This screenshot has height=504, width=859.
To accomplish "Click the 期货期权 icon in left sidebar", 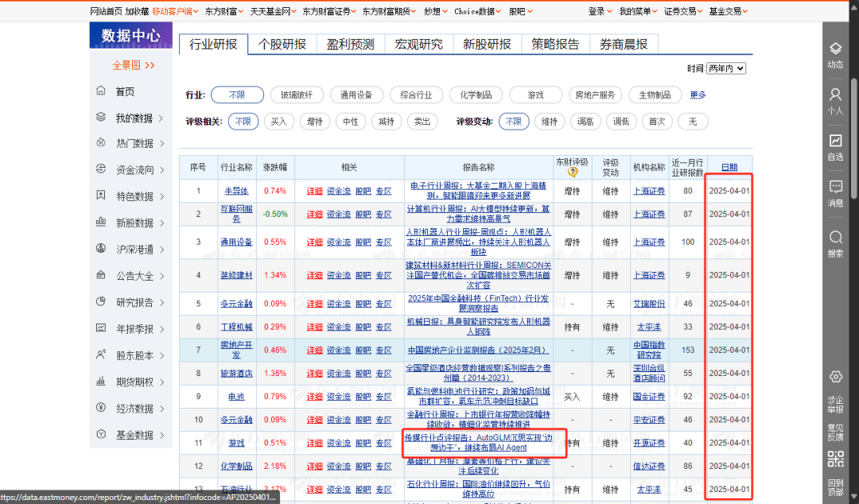I will (101, 381).
